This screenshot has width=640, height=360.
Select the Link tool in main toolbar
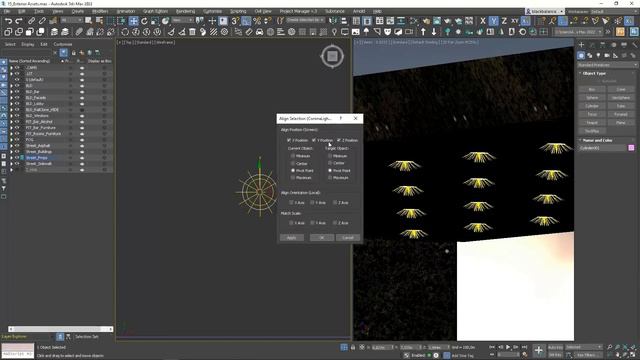(x=31, y=20)
